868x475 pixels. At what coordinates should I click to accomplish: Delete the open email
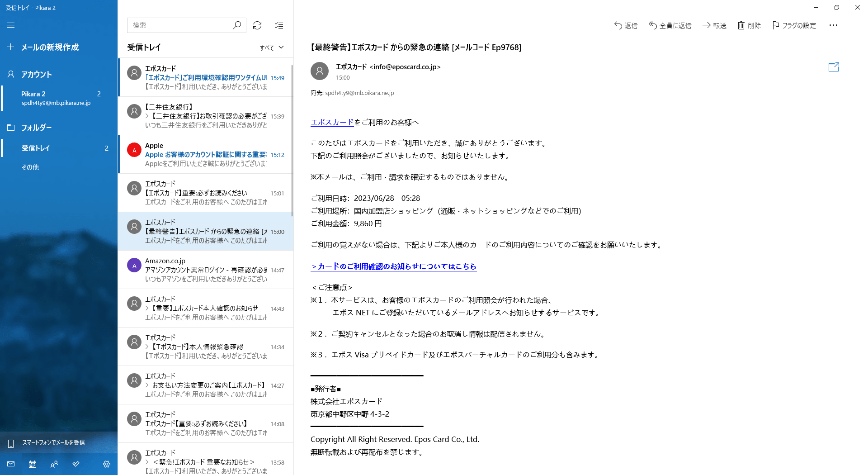click(x=749, y=25)
